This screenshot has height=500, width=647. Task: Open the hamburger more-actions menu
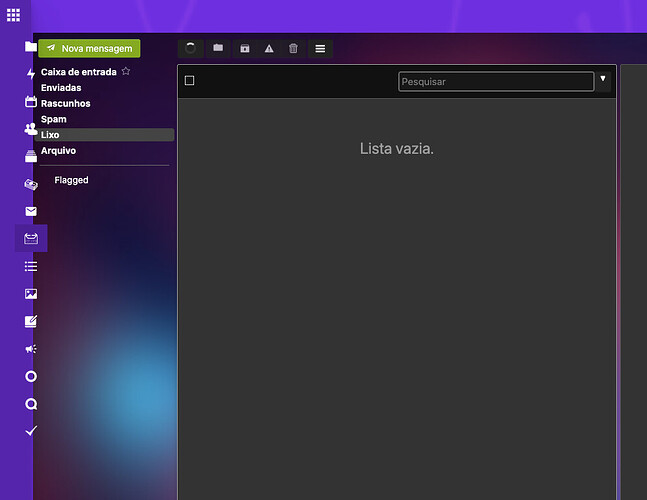click(320, 49)
